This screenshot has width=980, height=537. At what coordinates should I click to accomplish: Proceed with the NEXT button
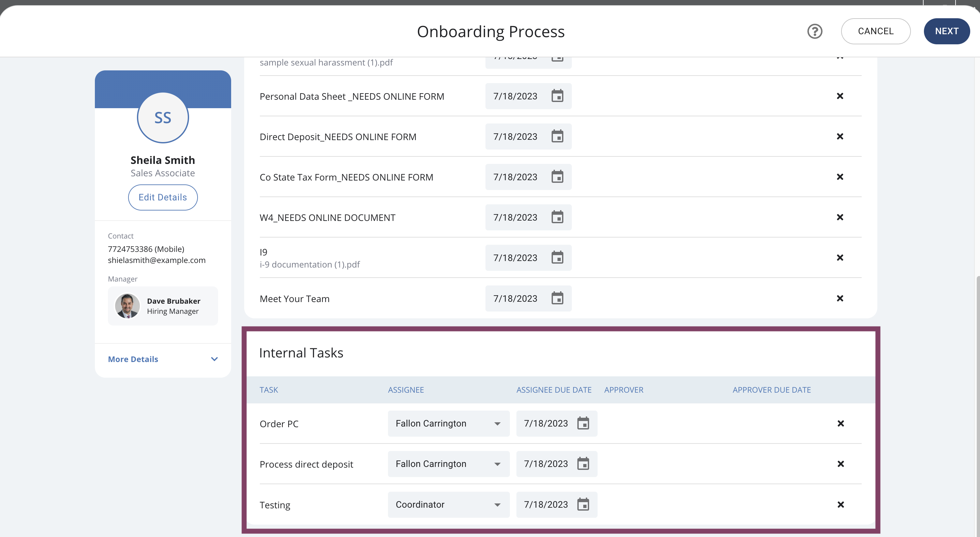946,31
